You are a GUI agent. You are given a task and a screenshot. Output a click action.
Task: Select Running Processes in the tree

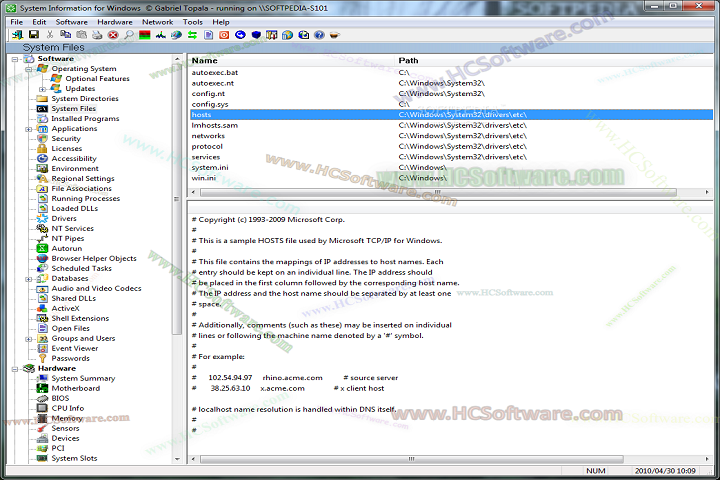click(85, 198)
